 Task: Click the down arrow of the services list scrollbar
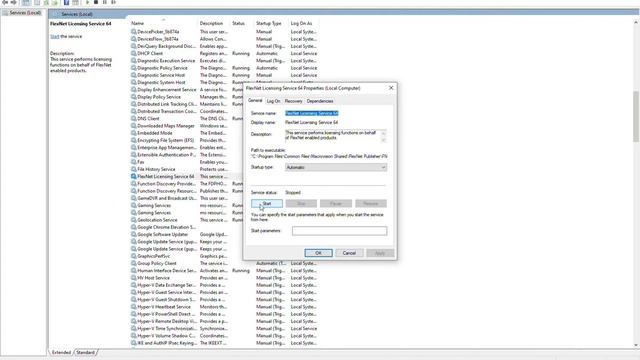pyautogui.click(x=636, y=345)
